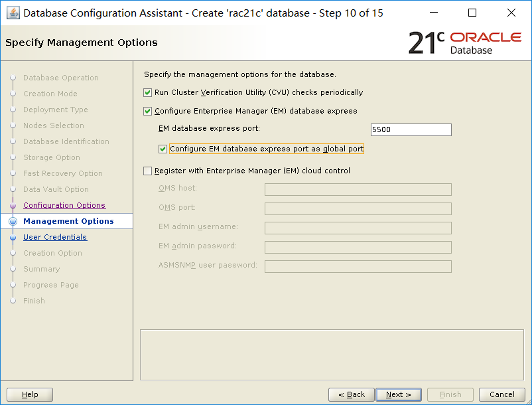Viewport: 532px width, 405px height.
Task: Click the Fast Recovery Option step
Action: coord(63,173)
